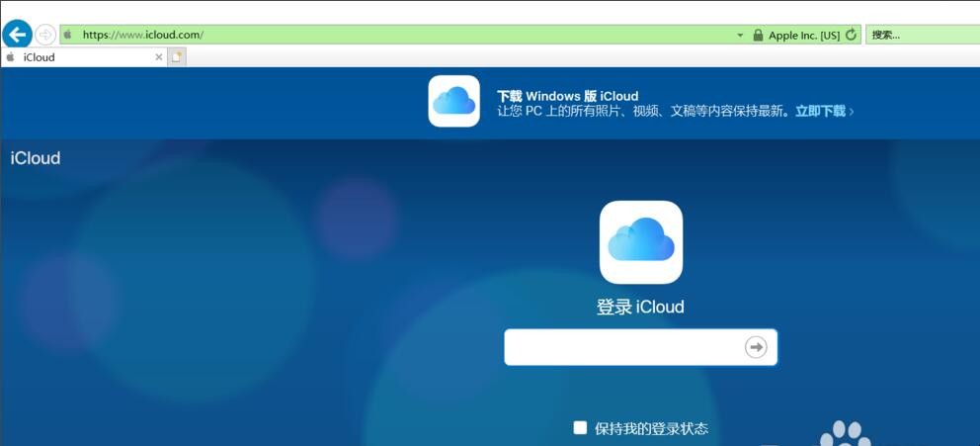Click the browser back arrow button

click(x=17, y=35)
